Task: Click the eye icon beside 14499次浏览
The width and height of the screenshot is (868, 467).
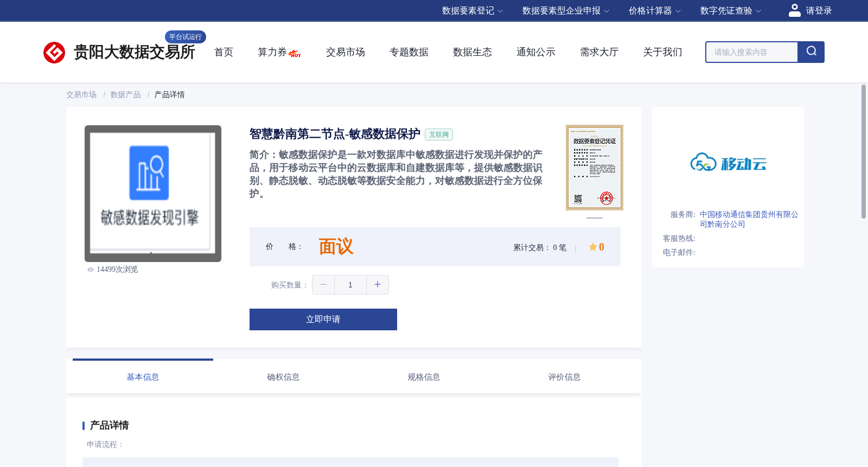Action: click(91, 270)
